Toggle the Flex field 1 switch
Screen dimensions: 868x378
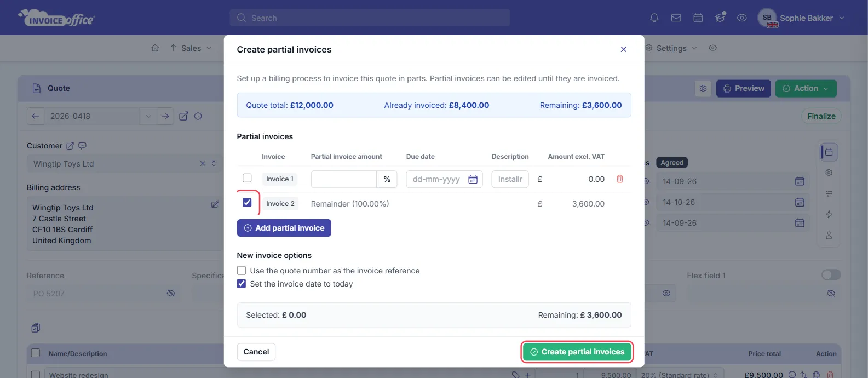coord(831,275)
